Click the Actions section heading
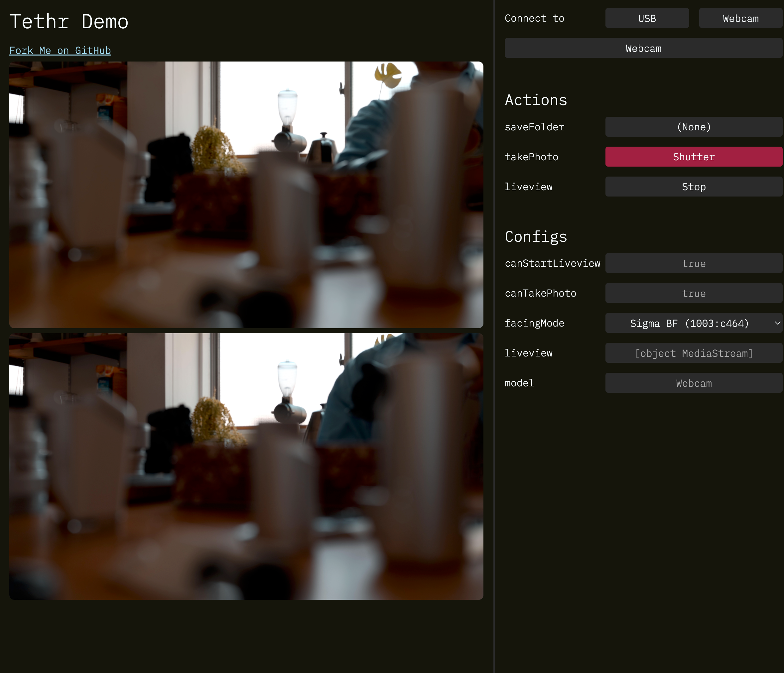Screen dimensions: 784x673 pyautogui.click(x=535, y=100)
